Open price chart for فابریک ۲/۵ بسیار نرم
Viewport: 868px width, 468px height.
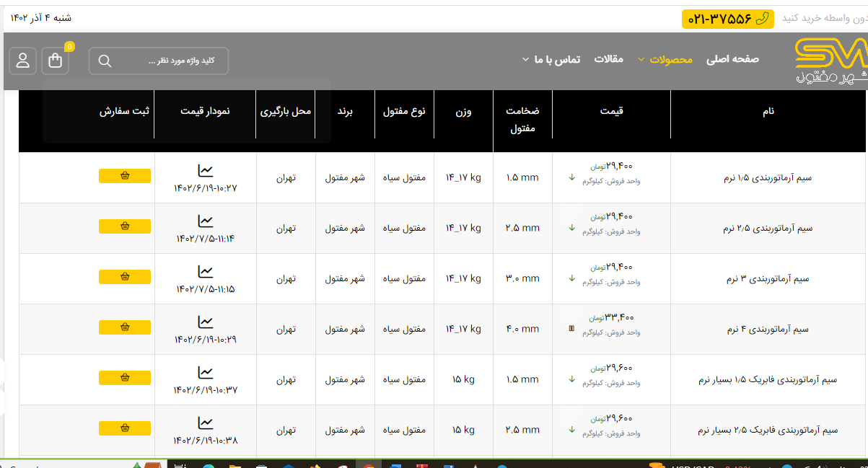coord(206,423)
